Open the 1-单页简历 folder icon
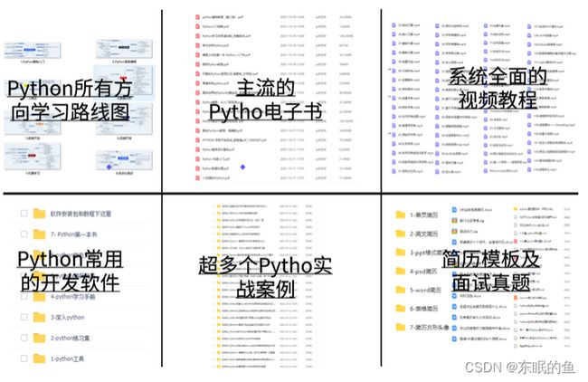The height and width of the screenshot is (382, 588). pos(401,215)
